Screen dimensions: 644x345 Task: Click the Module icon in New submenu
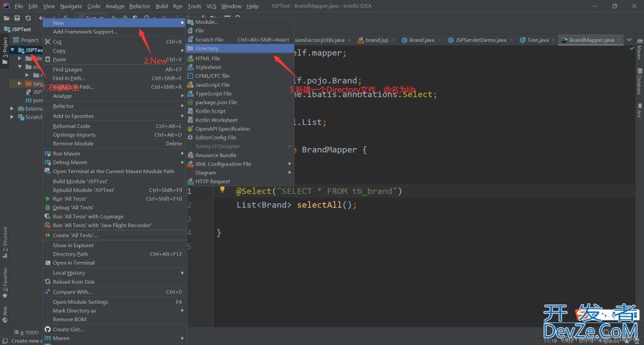click(190, 22)
